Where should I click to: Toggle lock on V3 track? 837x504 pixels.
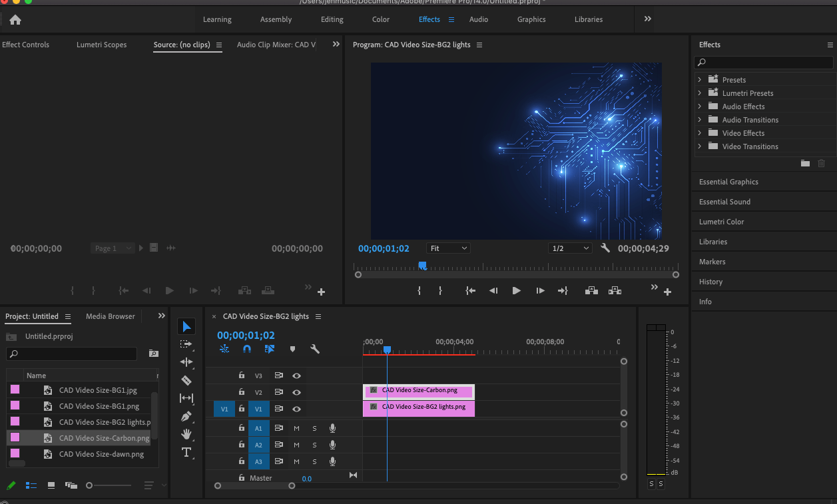pyautogui.click(x=242, y=376)
